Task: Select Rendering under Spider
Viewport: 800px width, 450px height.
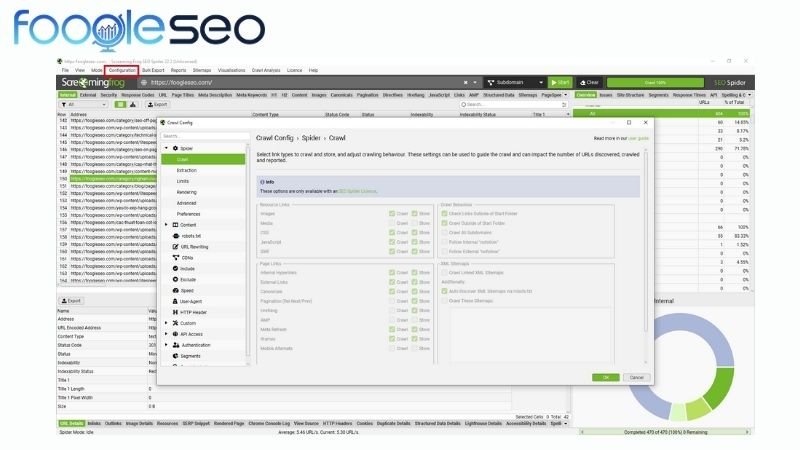Action: [187, 192]
